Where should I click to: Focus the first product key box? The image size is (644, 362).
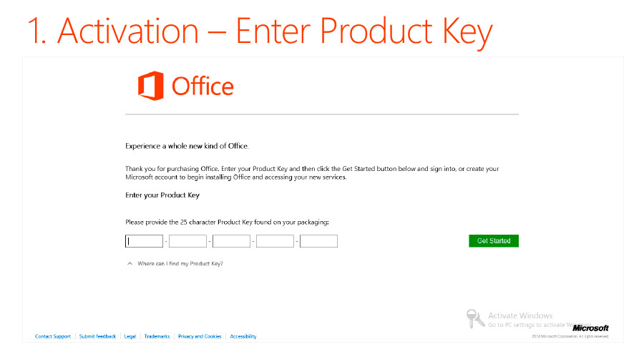[144, 241]
